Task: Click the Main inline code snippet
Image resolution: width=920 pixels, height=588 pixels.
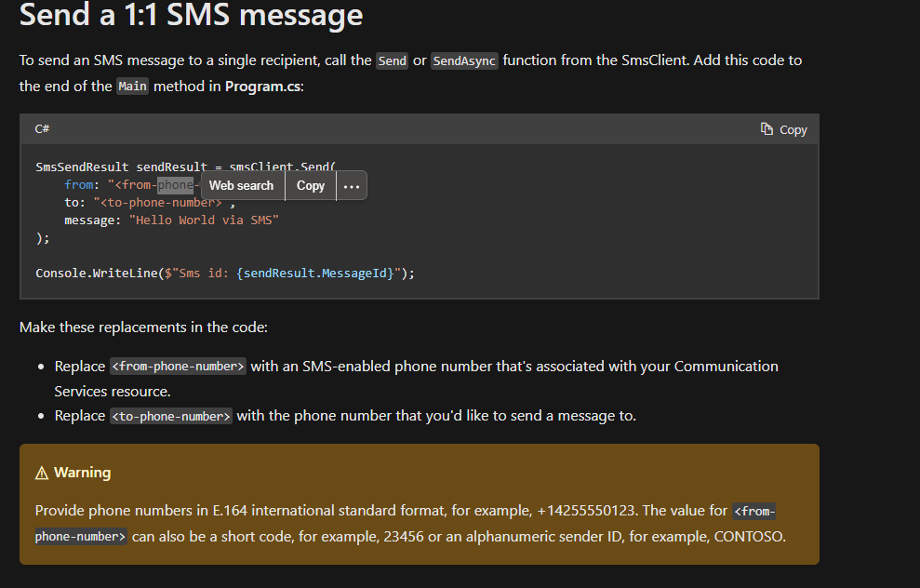Action: pyautogui.click(x=132, y=86)
